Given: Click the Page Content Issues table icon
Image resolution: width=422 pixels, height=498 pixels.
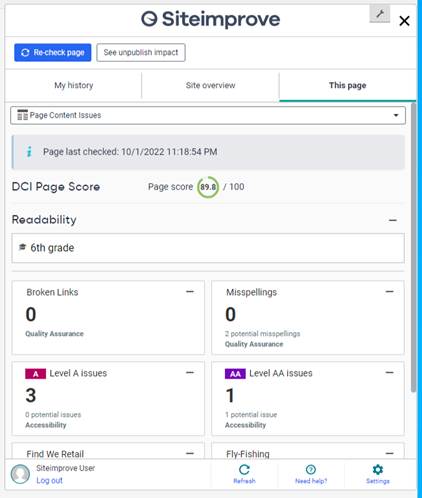Looking at the screenshot, I should (22, 115).
